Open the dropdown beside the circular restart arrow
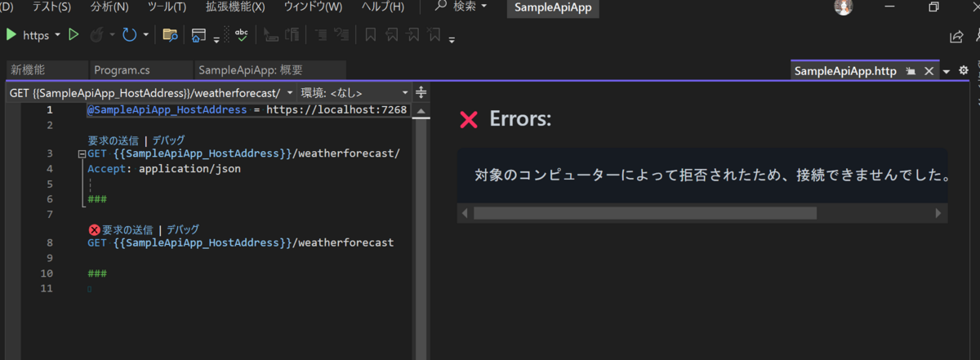The width and height of the screenshot is (980, 360). (x=146, y=35)
